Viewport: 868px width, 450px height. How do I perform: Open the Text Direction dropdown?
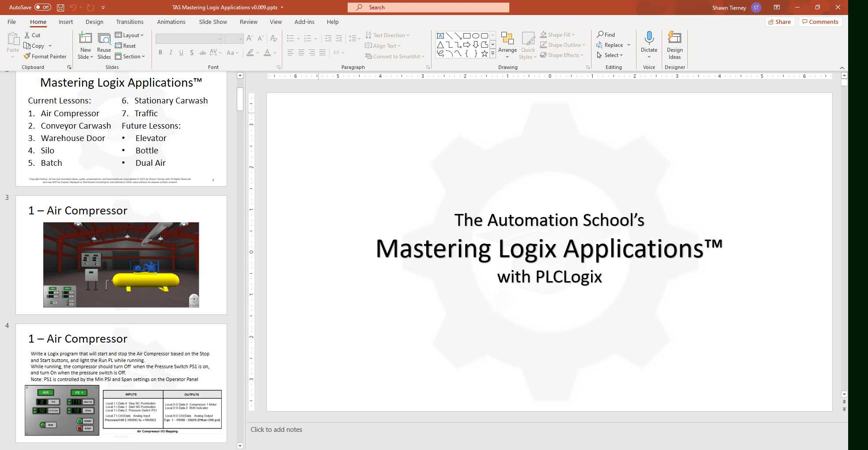point(387,35)
